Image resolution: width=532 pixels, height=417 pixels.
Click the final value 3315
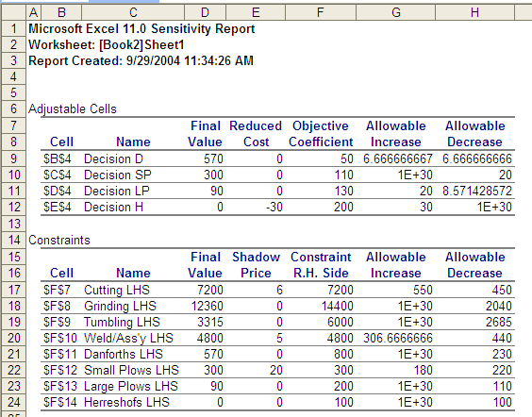[210, 322]
